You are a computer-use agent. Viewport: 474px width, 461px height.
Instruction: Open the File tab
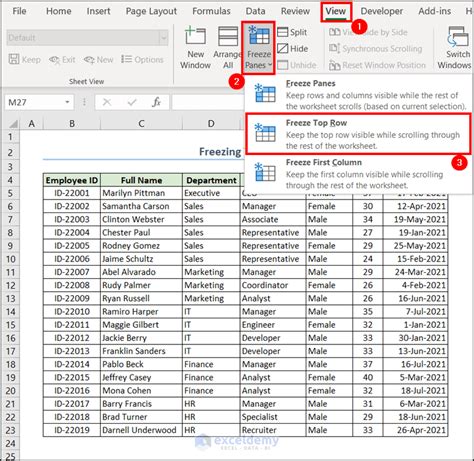click(x=19, y=11)
